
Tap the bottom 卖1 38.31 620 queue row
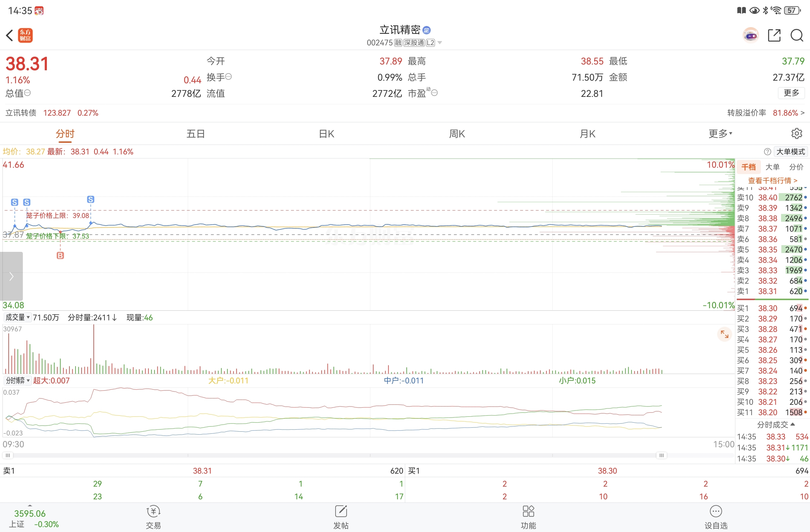click(x=203, y=471)
